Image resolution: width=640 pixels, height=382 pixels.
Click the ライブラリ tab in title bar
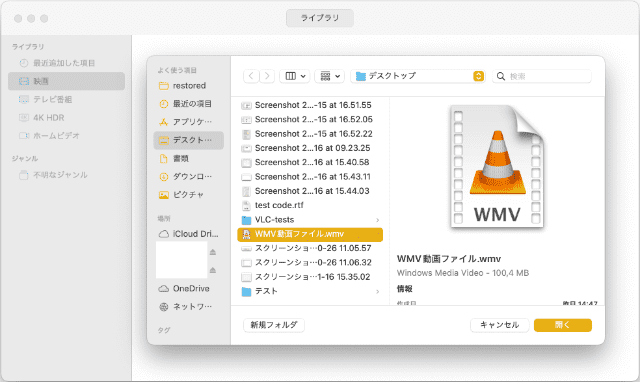pyautogui.click(x=320, y=18)
